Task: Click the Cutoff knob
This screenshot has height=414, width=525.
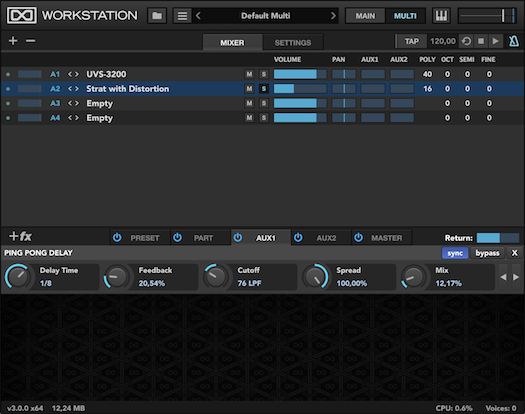Action: 216,277
